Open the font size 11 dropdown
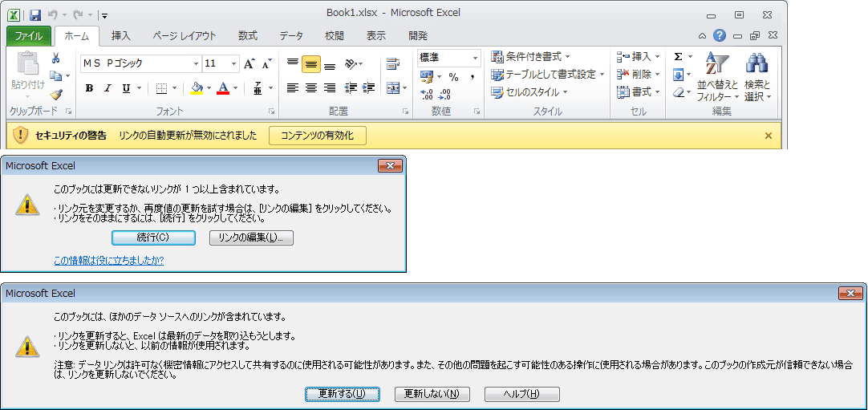Image resolution: width=868 pixels, height=410 pixels. tap(235, 63)
